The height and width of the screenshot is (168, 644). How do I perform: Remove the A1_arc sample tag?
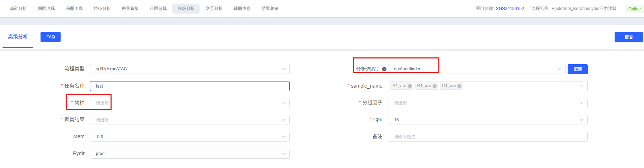410,86
